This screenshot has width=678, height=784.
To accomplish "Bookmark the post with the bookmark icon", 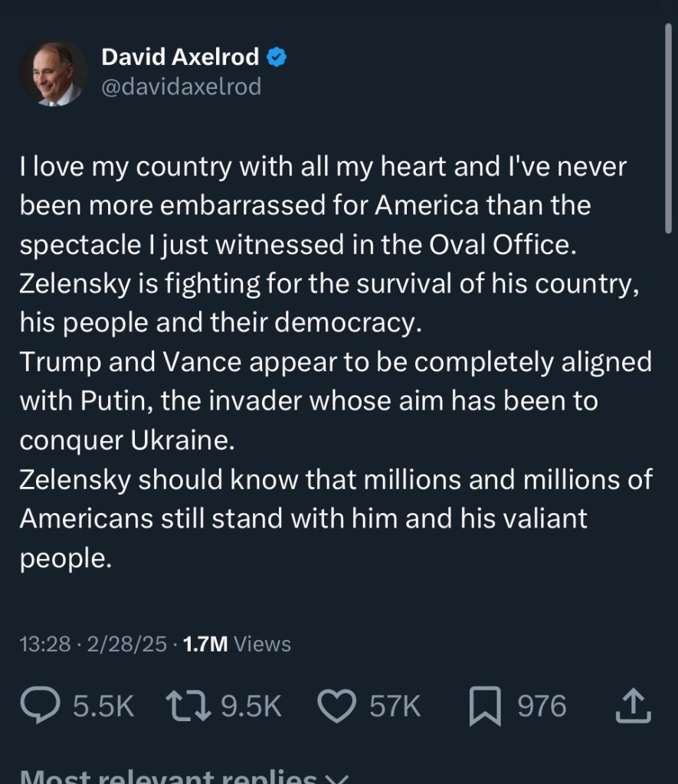I will pos(484,706).
